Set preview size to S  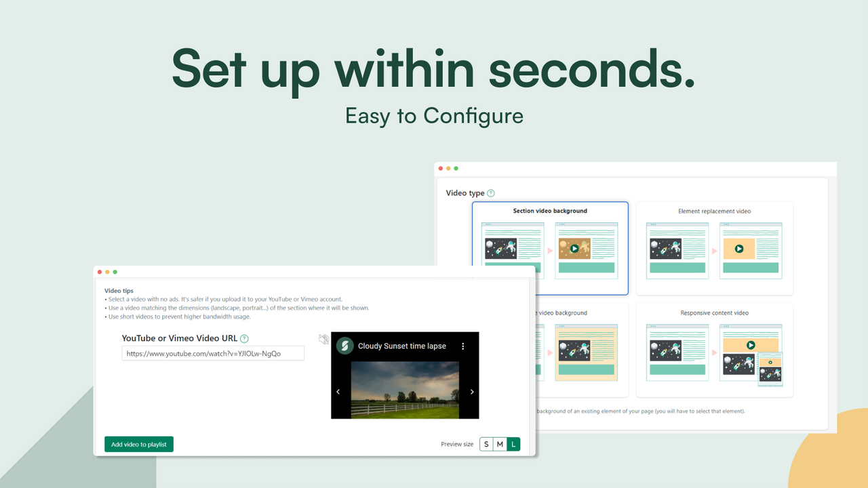point(486,445)
